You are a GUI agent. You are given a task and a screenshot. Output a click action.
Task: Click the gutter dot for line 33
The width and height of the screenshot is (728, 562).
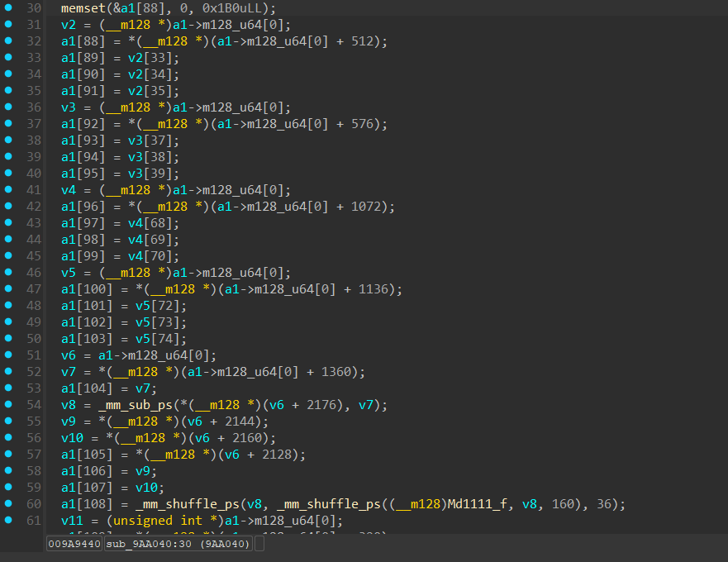click(x=8, y=57)
